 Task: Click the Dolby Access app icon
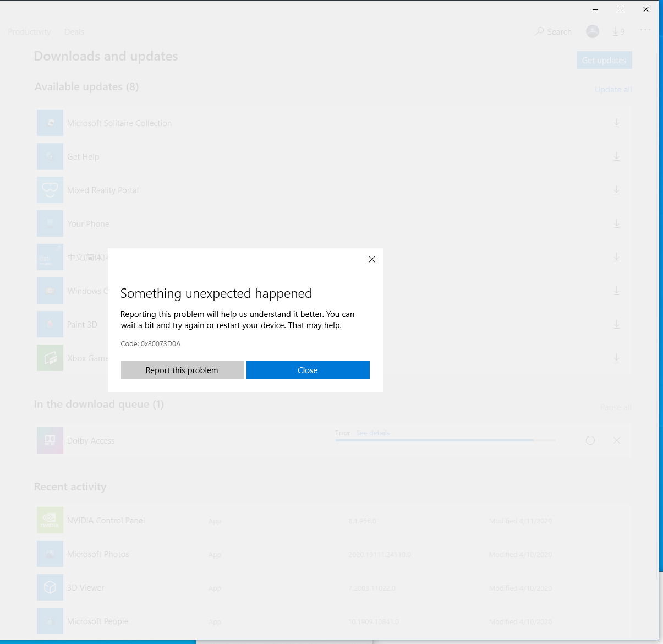click(x=50, y=440)
